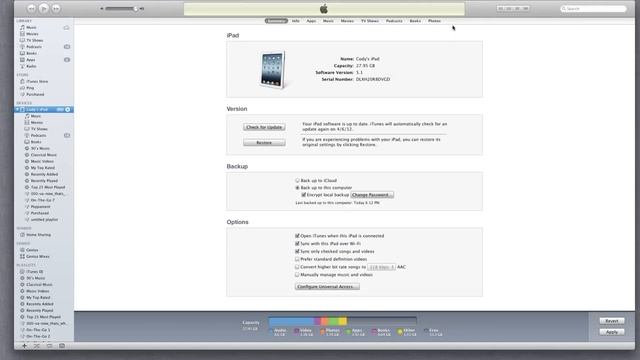Screen dimensions: 640x360
Task: Toggle Sync with this iPad over Wi-Fi
Action: coord(297,244)
